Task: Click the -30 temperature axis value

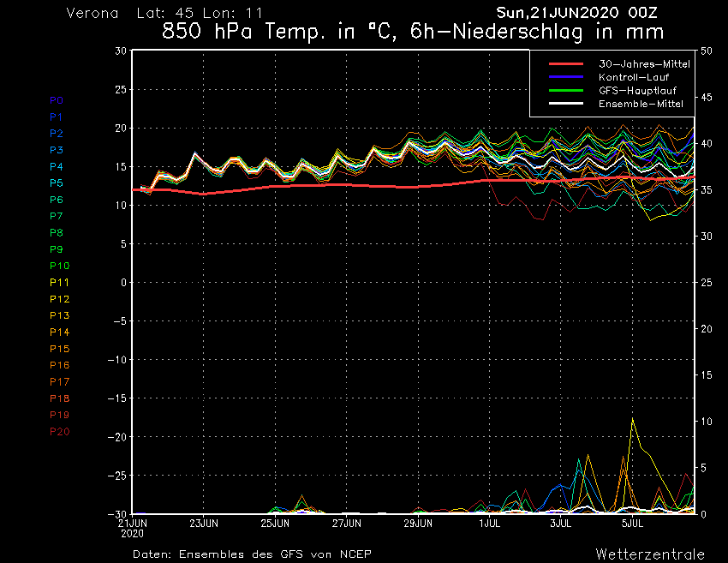Action: pyautogui.click(x=117, y=514)
